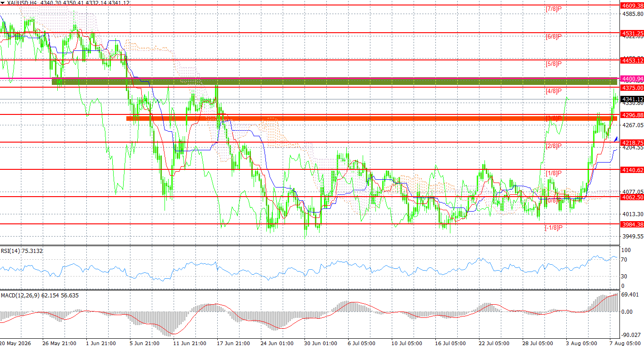Click the 4062.50 red price label
Viewport: 644px width, 346px height.
pos(633,197)
